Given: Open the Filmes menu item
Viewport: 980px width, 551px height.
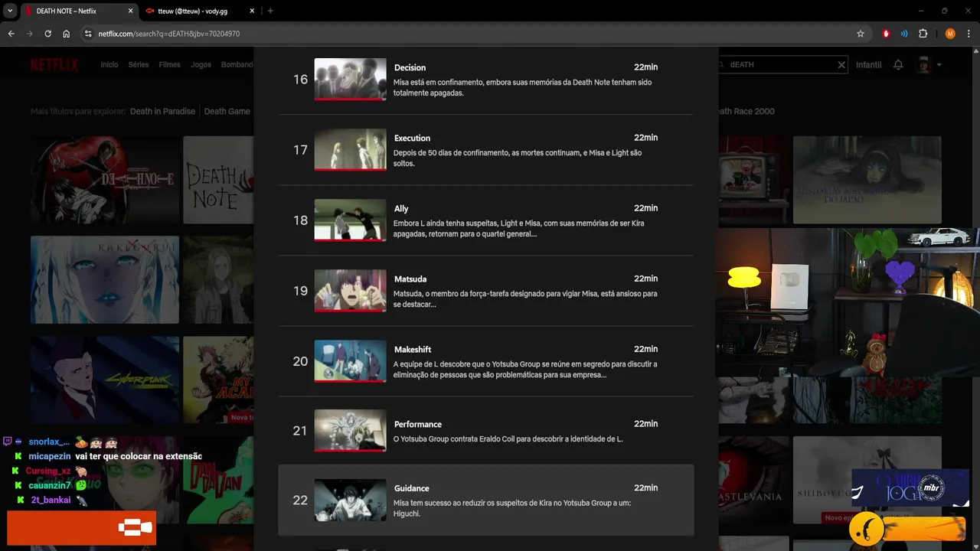Looking at the screenshot, I should [x=169, y=64].
